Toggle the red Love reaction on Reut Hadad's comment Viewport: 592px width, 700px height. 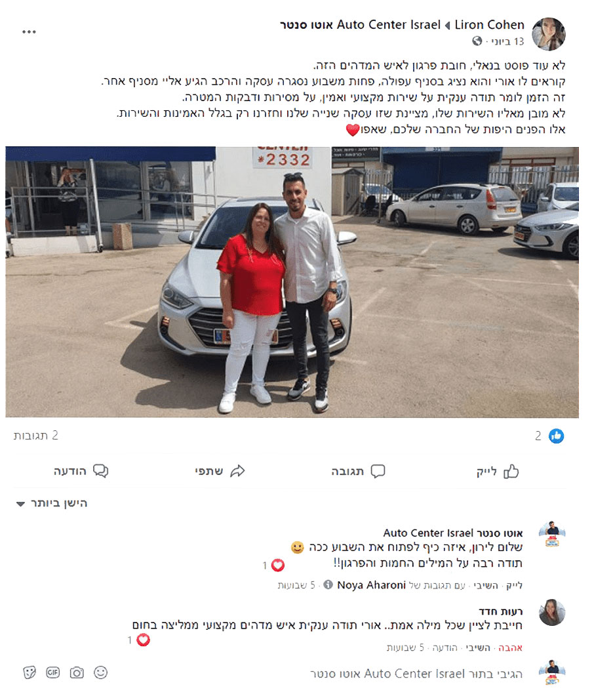coord(510,648)
